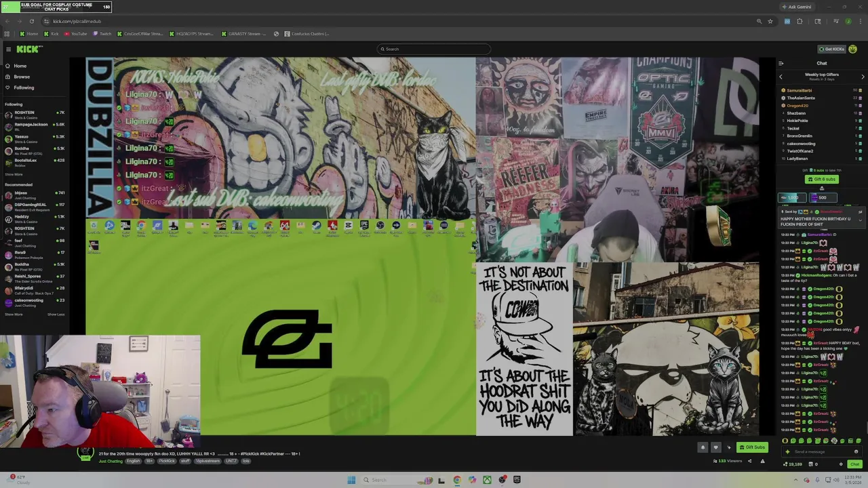Open the Chrome extensions puzzle icon
Screen dimensions: 868x488
coord(800,21)
